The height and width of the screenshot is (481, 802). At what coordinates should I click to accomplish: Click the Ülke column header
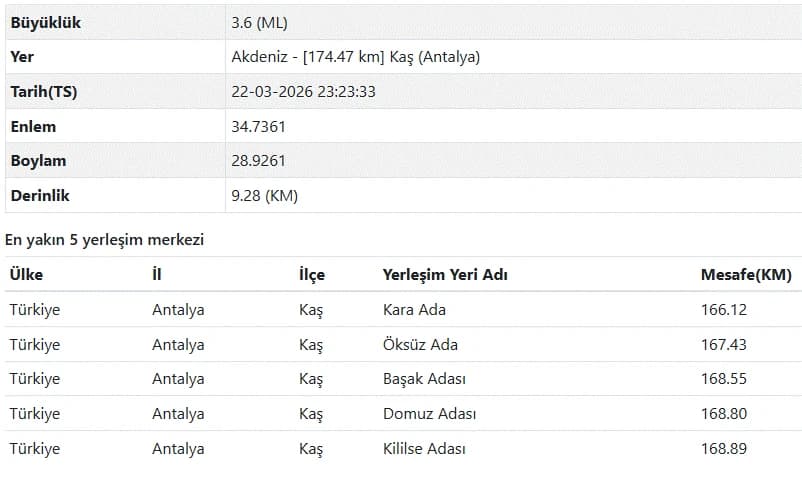coord(26,274)
